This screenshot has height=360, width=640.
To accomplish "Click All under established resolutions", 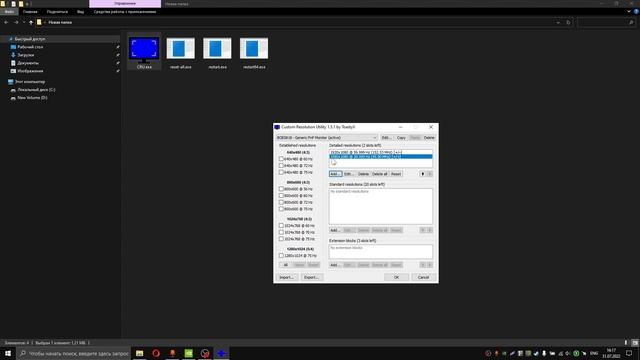I will pyautogui.click(x=286, y=265).
